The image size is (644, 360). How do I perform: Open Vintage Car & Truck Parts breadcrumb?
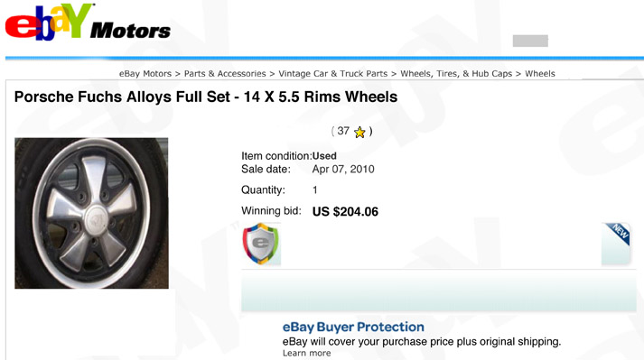click(x=333, y=74)
